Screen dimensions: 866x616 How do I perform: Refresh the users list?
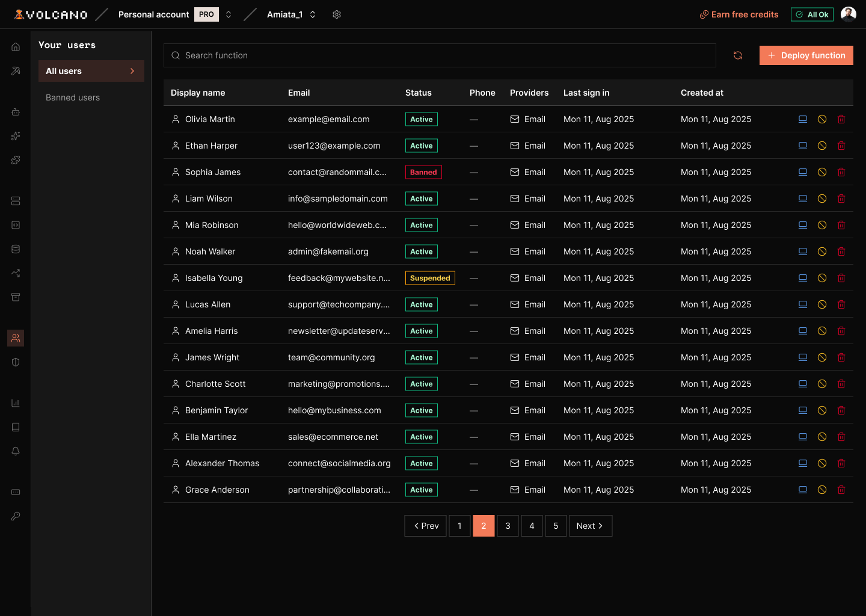point(738,55)
